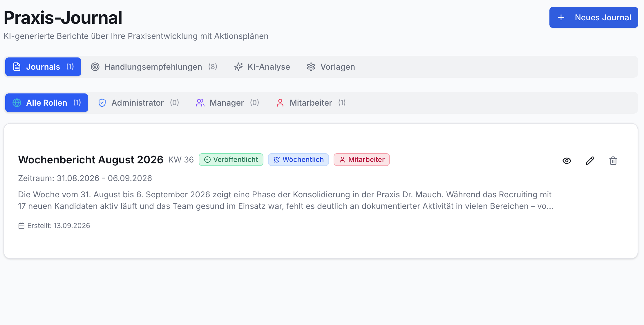Open the KI-Analyse tab
The height and width of the screenshot is (325, 644).
[x=262, y=67]
